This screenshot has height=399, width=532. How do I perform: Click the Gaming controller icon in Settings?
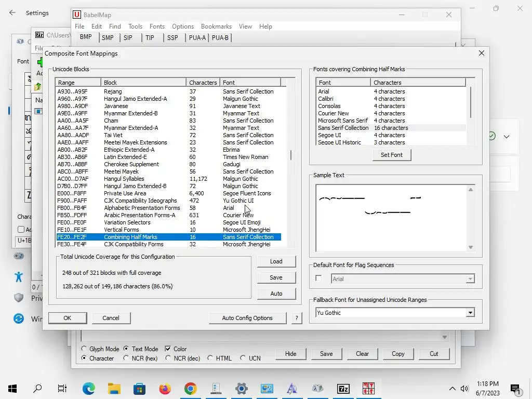(19, 256)
